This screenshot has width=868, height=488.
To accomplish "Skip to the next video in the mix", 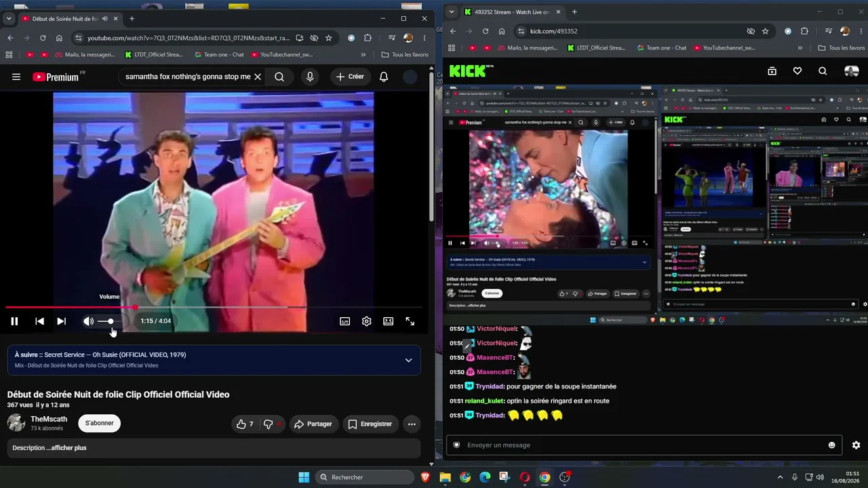I will pos(61,321).
